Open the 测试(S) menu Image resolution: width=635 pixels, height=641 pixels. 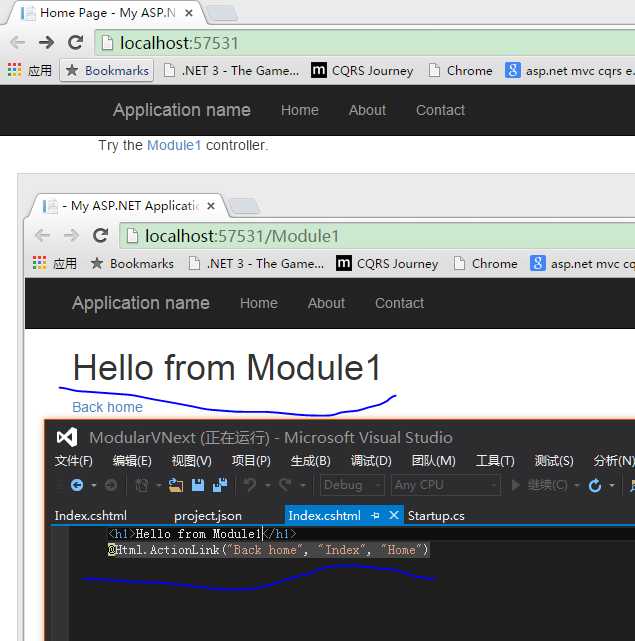554,461
